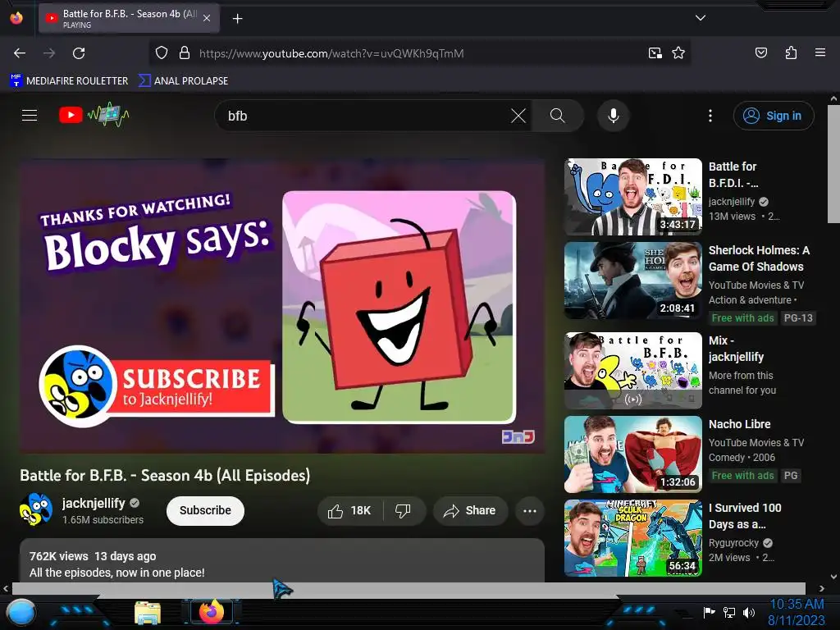Screen dimensions: 840x630
Task: Open Battle for B.F.D.I. video title
Action: coord(733,175)
